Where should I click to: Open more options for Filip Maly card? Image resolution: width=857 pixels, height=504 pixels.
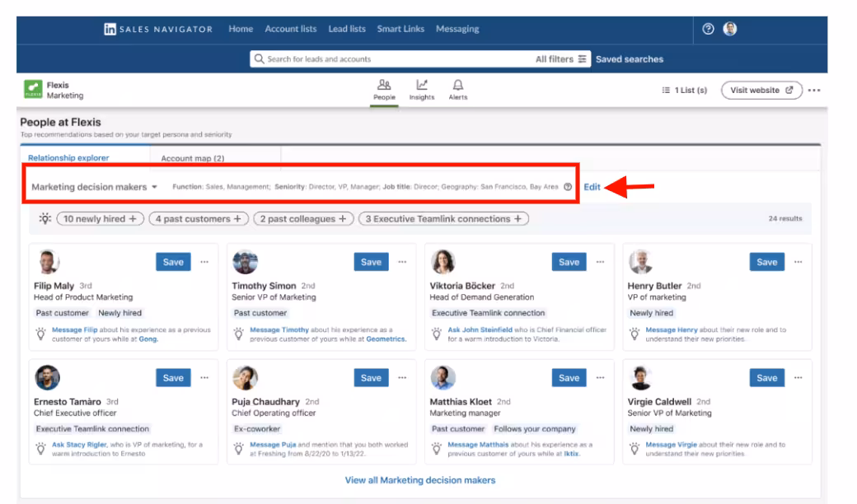[204, 262]
